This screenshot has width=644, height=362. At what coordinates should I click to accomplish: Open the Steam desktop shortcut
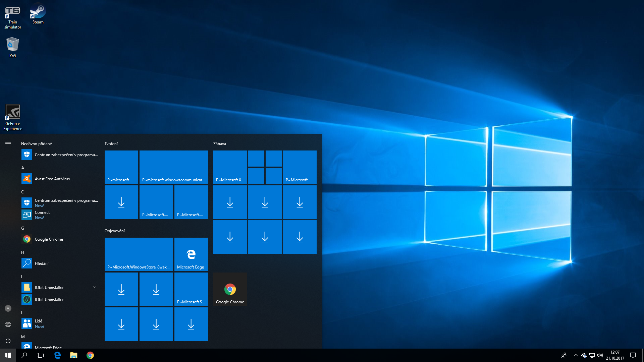pos(38,13)
